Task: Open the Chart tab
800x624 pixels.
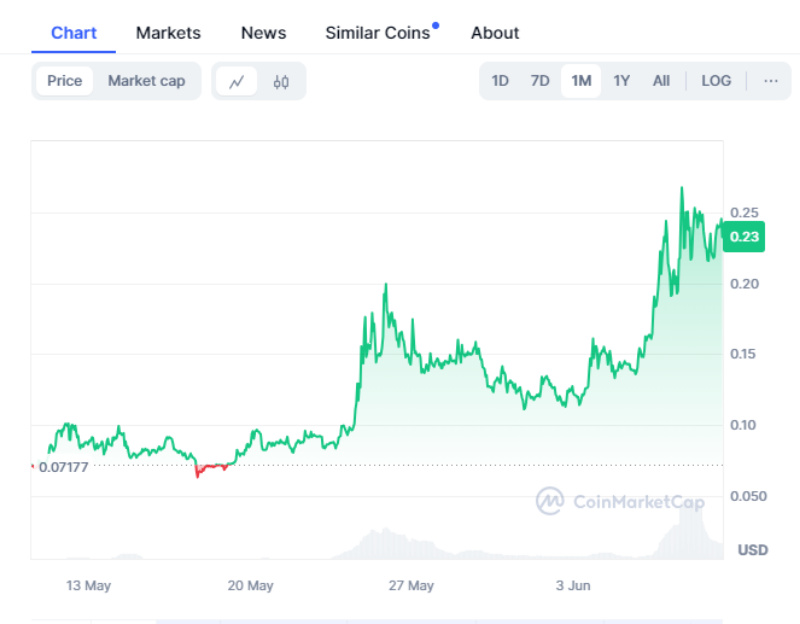Action: (74, 33)
